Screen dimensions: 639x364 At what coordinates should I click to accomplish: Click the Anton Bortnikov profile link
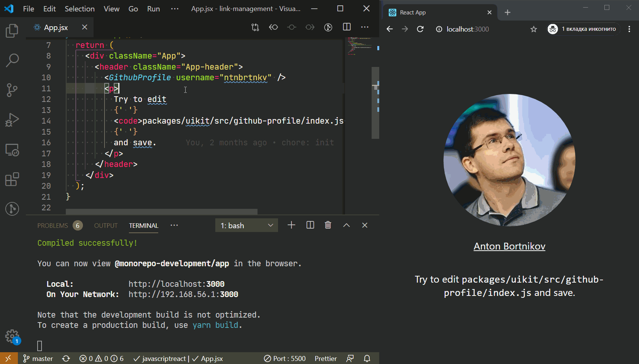coord(509,246)
